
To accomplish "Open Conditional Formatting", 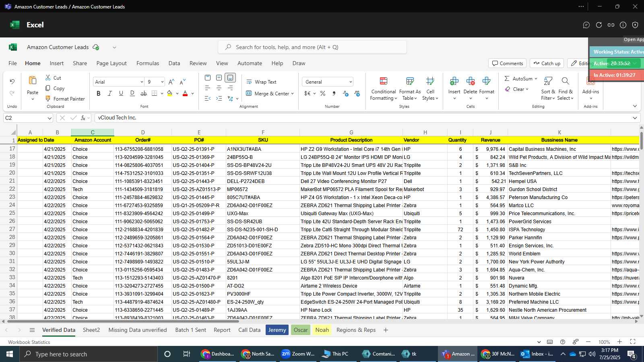I will pyautogui.click(x=384, y=88).
